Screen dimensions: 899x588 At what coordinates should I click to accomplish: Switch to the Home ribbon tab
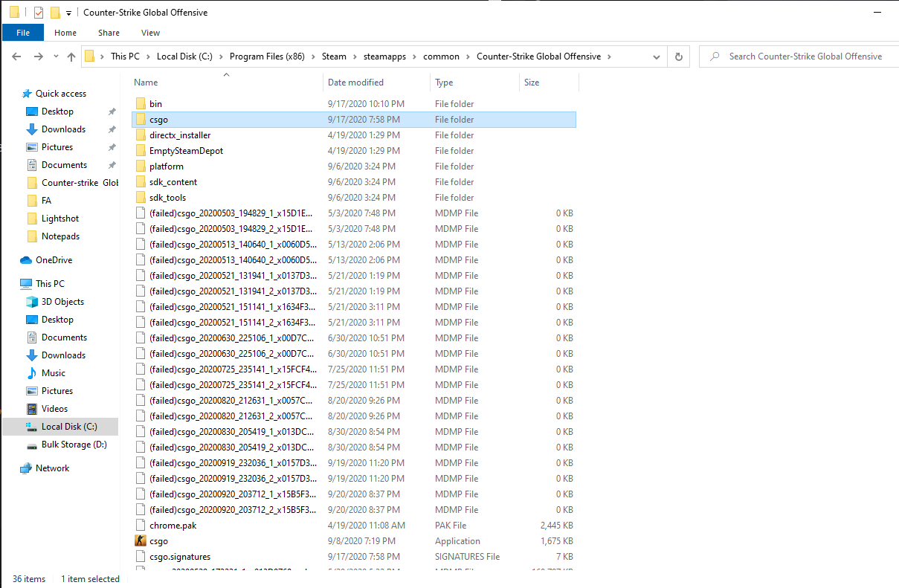[x=65, y=33]
